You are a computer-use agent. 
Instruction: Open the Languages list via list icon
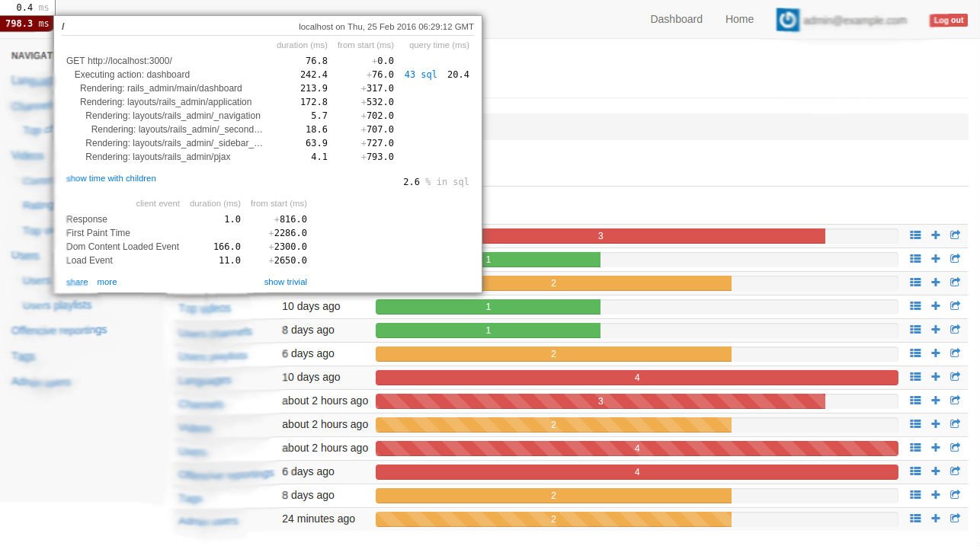pyautogui.click(x=914, y=376)
